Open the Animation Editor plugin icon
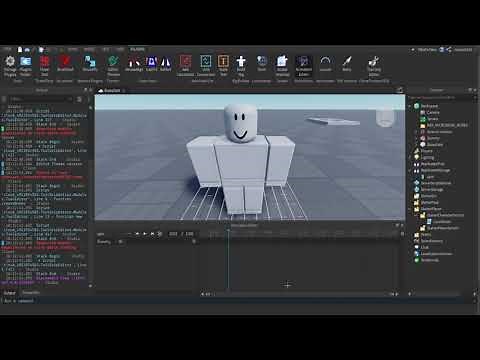Image resolution: width=480 pixels, height=360 pixels. [304, 62]
